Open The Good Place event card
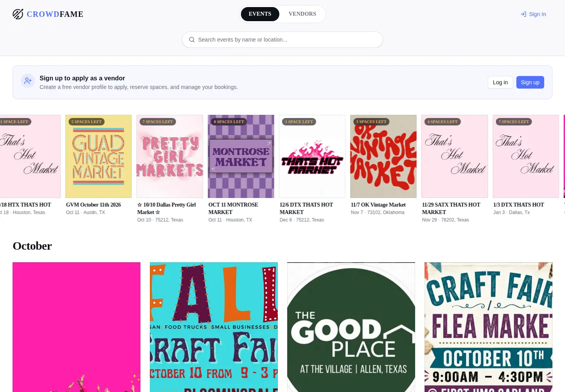Viewport: 565px width, 392px height. click(351, 327)
